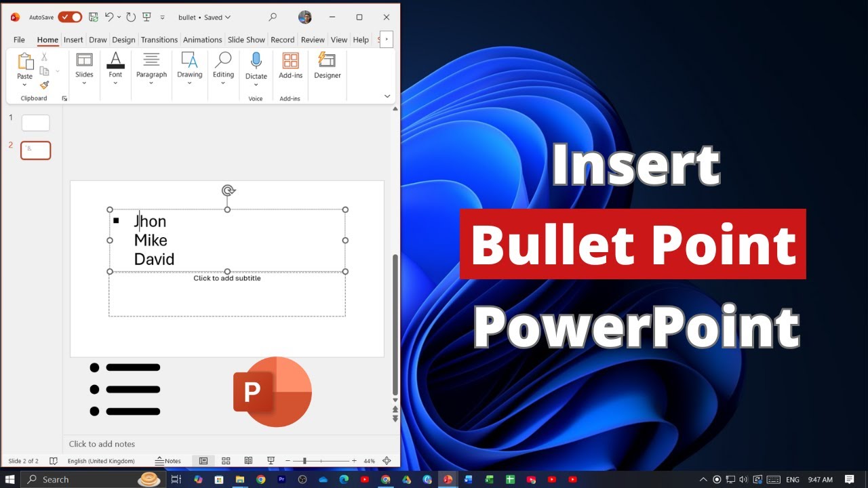Viewport: 868px width, 488px height.
Task: Click the search magnifier in title bar
Action: point(273,17)
